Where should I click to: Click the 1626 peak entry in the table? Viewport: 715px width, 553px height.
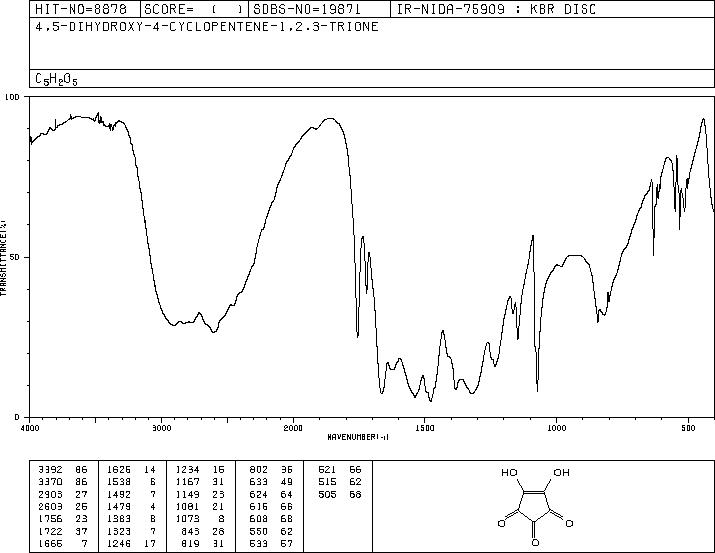click(x=131, y=469)
